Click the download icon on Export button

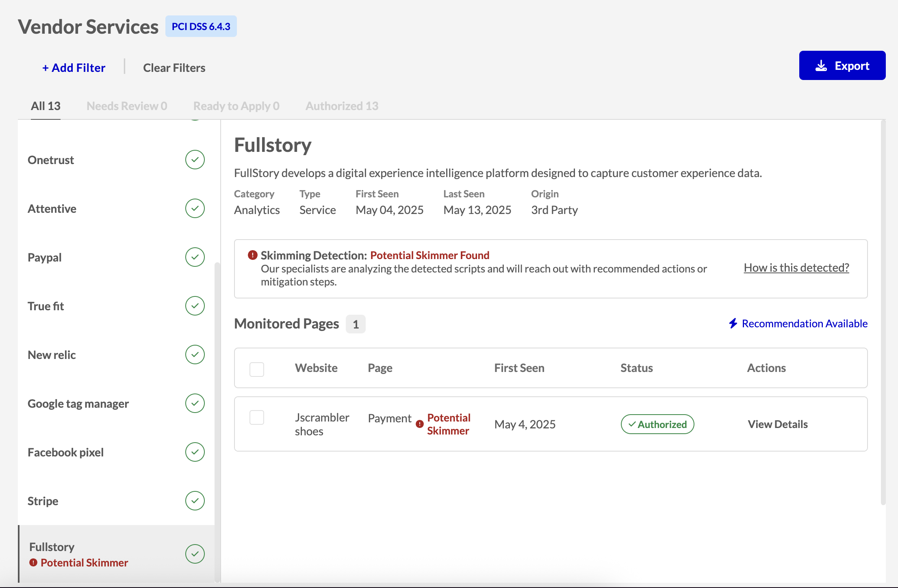[x=821, y=66]
